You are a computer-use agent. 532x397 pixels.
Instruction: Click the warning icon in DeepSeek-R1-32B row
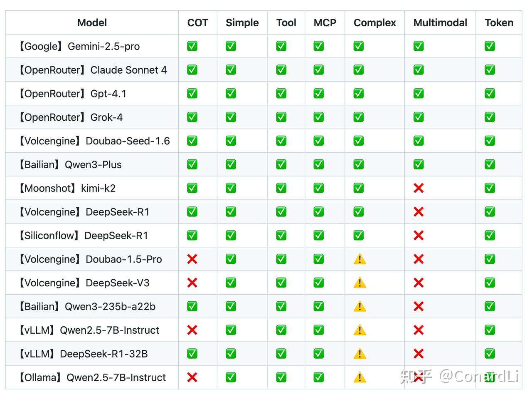click(x=360, y=354)
